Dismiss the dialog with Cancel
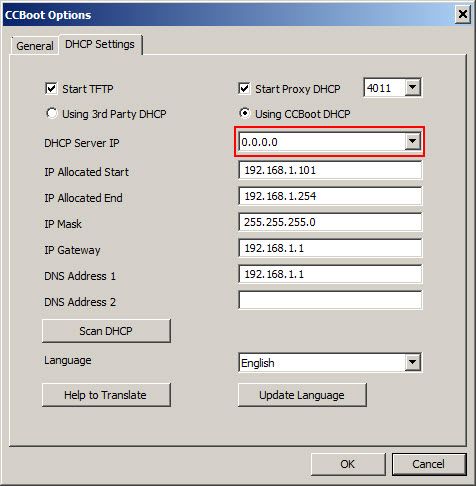The width and height of the screenshot is (476, 486). pos(429,464)
